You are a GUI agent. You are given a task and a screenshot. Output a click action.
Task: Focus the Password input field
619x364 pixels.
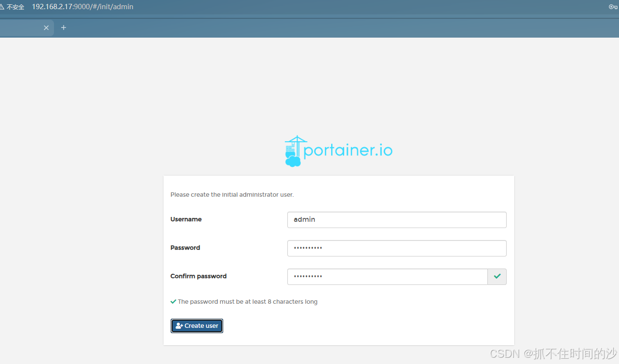point(397,248)
